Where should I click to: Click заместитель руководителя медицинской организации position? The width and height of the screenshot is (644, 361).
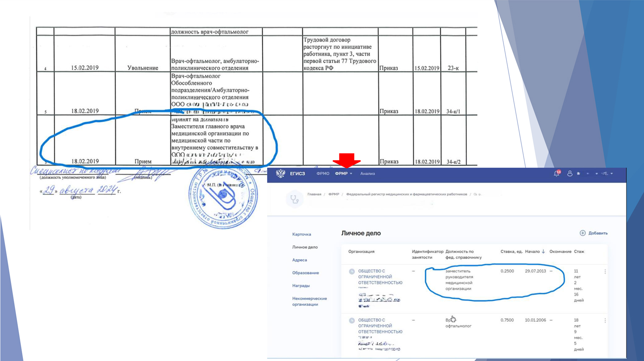click(459, 280)
